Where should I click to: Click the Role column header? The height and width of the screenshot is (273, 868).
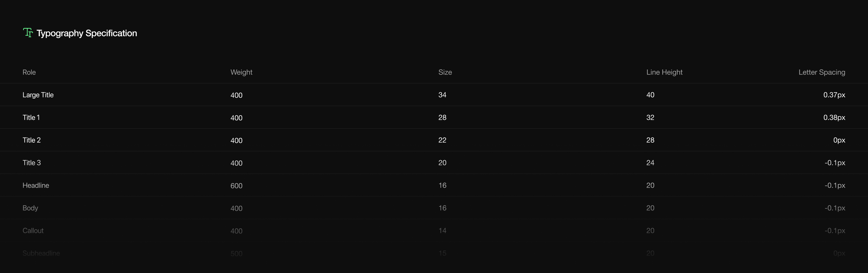(29, 72)
